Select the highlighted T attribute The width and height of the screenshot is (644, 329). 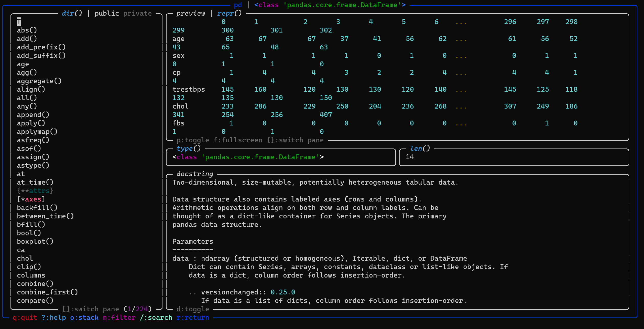point(19,22)
